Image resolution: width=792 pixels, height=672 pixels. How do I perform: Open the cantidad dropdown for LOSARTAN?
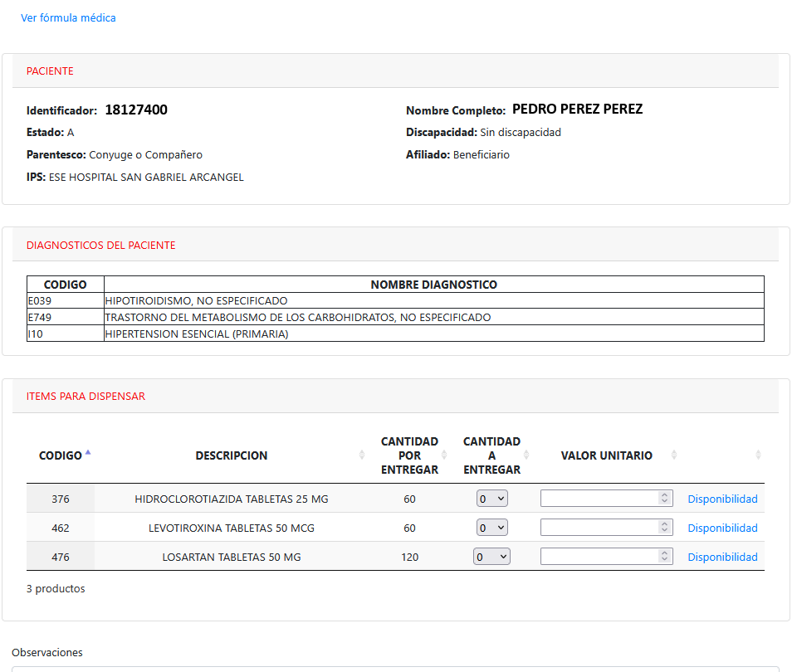coord(491,556)
